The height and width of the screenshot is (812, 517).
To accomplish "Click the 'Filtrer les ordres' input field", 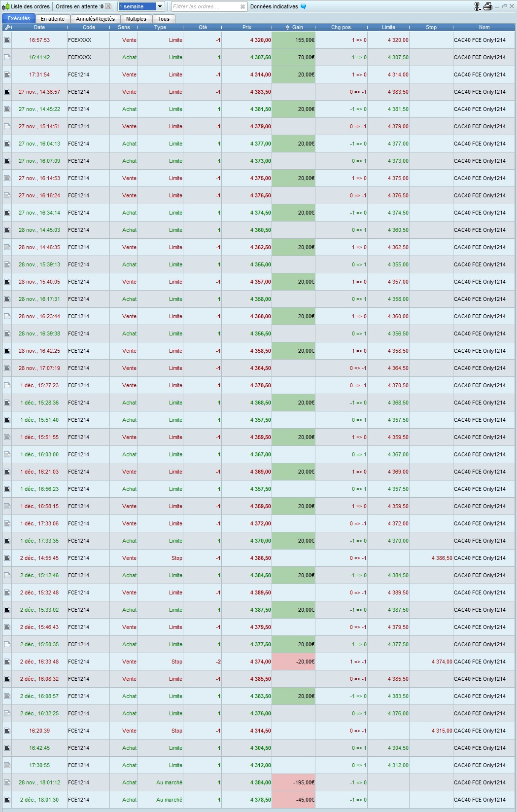I will coord(205,6).
